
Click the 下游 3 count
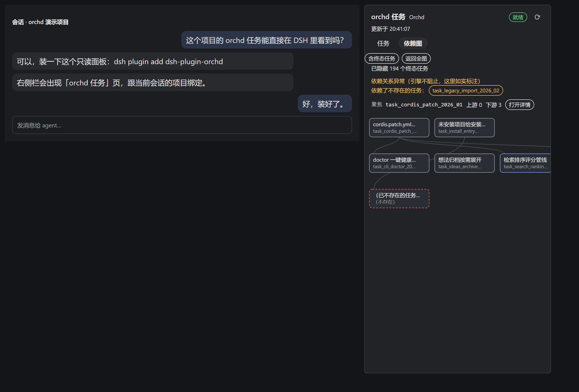coord(494,105)
